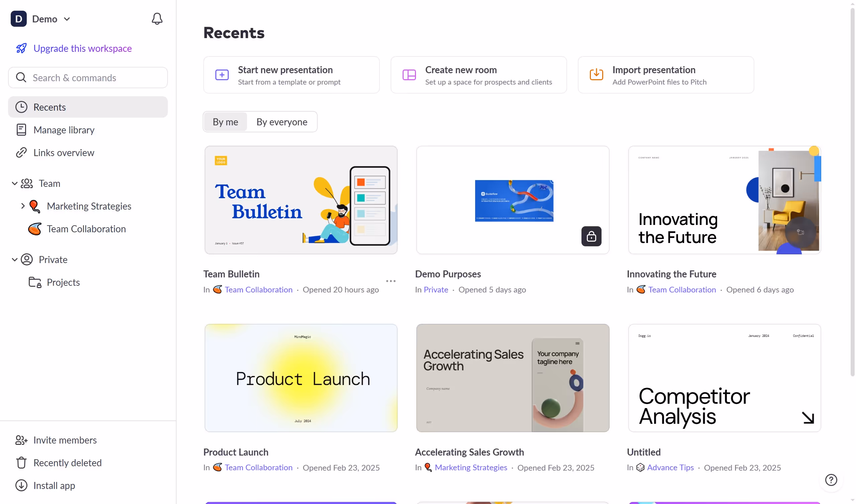Click the Install app download icon
The height and width of the screenshot is (504, 856).
[21, 485]
